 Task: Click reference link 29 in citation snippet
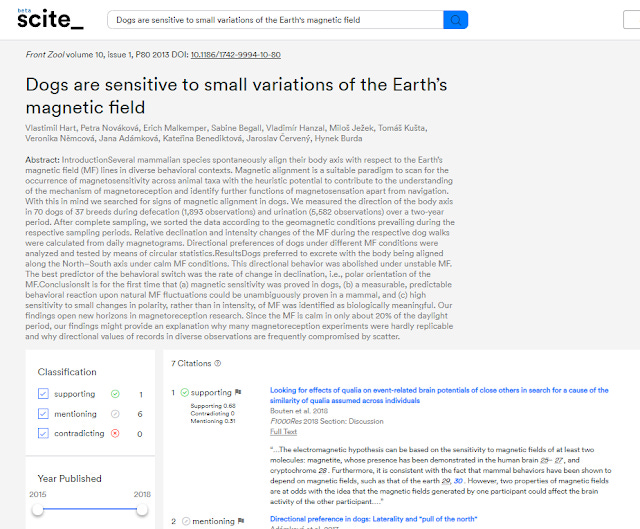pos(446,481)
